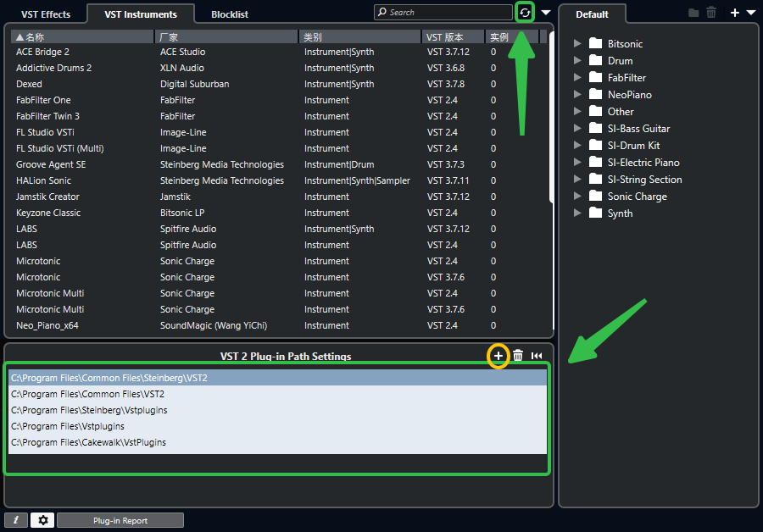
Task: Open the Blocklist tab
Action: click(x=230, y=14)
